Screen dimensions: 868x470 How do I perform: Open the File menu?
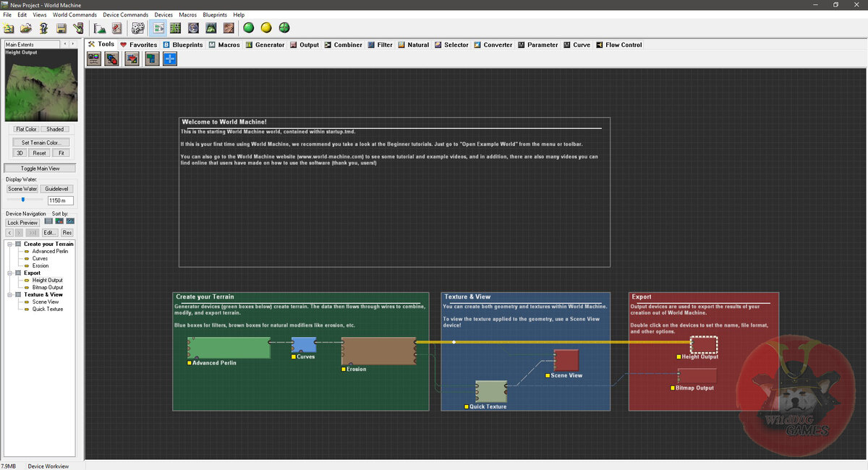coord(7,14)
